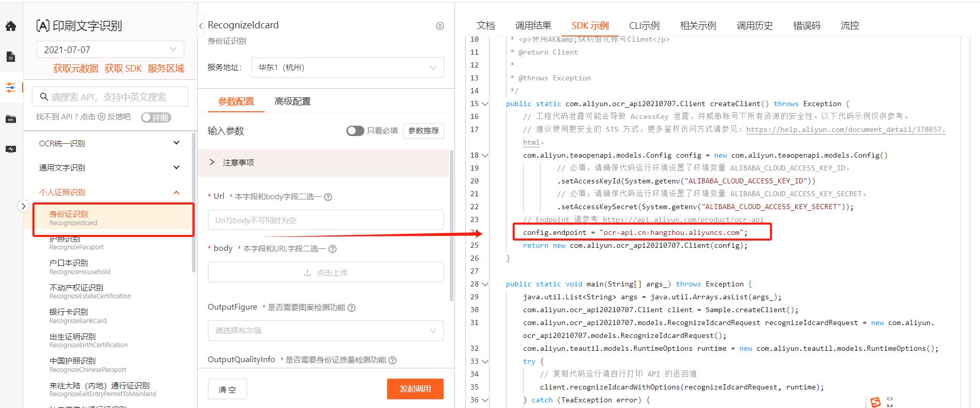
Task: Select 出生证明识别 RecognizeBirthCertification item
Action: point(89,341)
